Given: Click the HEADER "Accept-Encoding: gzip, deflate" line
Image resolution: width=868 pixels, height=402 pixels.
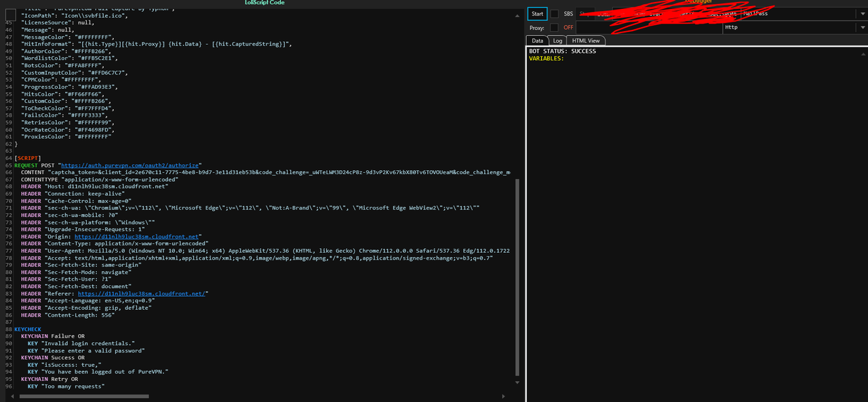Looking at the screenshot, I should pos(86,308).
